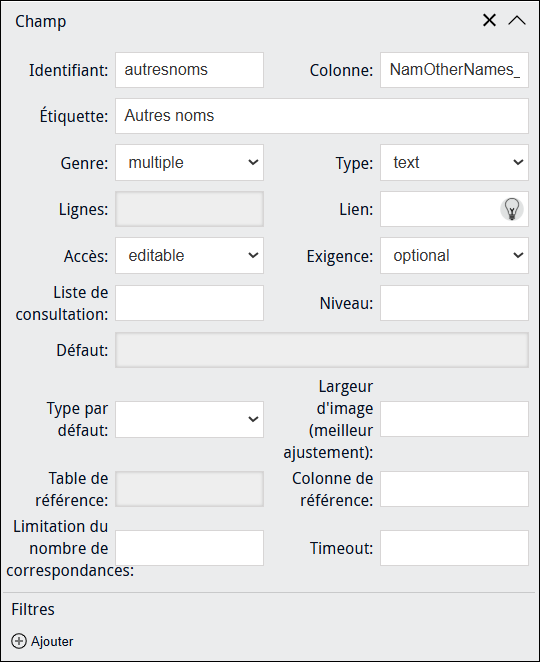Viewport: 540px width, 662px height.
Task: Click the Type: label
Action: (354, 163)
